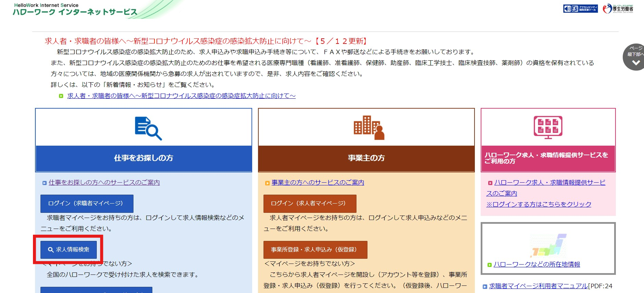Open 事業主の方へのサービスのご案内 link
The image size is (644, 293).
pyautogui.click(x=317, y=183)
